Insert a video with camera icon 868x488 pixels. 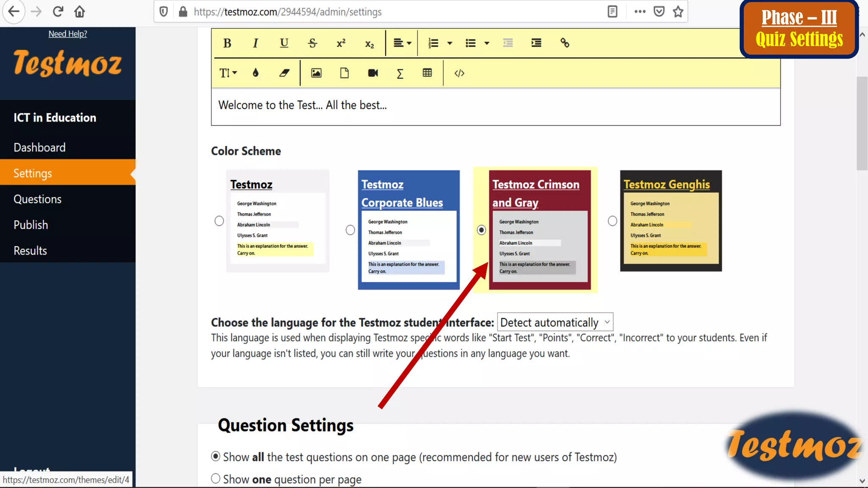[373, 73]
